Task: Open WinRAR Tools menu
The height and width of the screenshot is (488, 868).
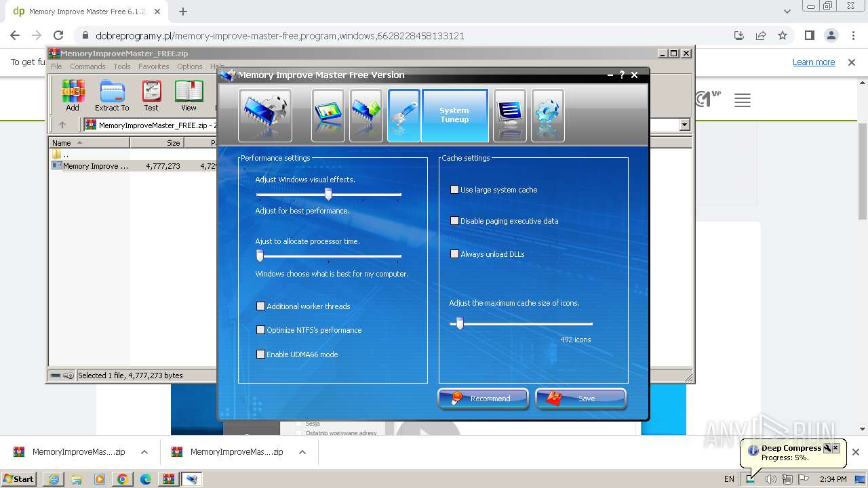Action: 122,66
